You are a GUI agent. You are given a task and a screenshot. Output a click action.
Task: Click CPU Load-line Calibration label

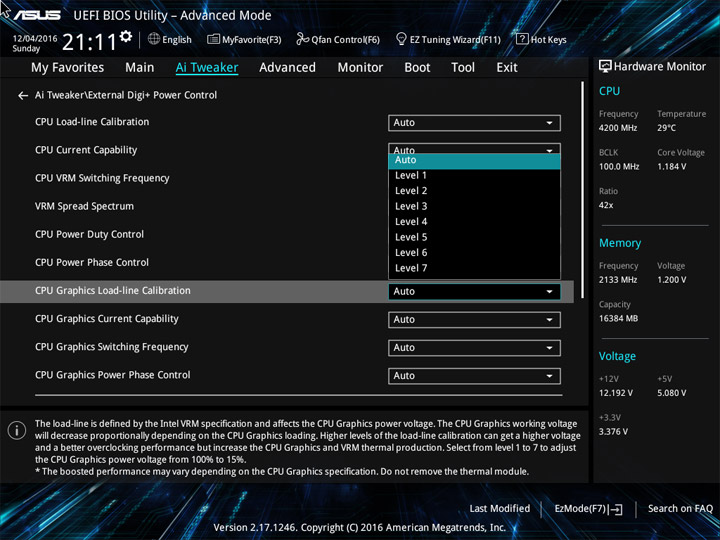click(92, 122)
